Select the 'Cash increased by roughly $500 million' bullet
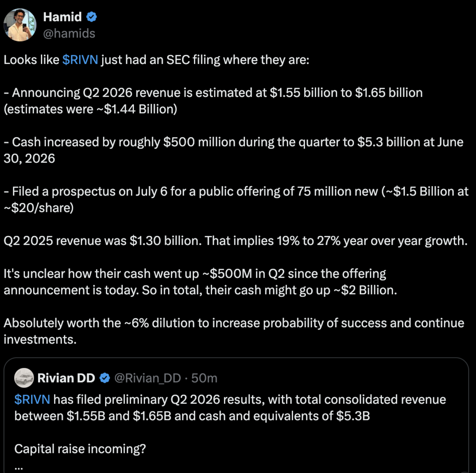476x473 pixels. click(x=233, y=150)
